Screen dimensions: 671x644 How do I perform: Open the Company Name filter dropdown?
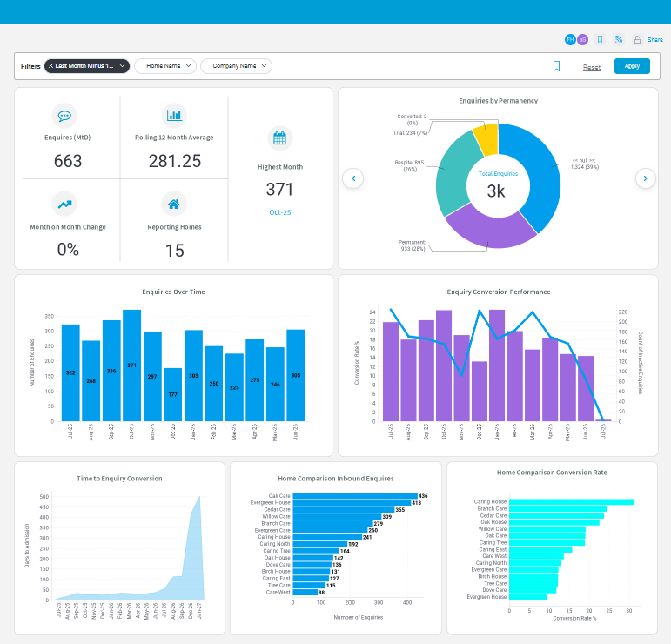[x=236, y=66]
